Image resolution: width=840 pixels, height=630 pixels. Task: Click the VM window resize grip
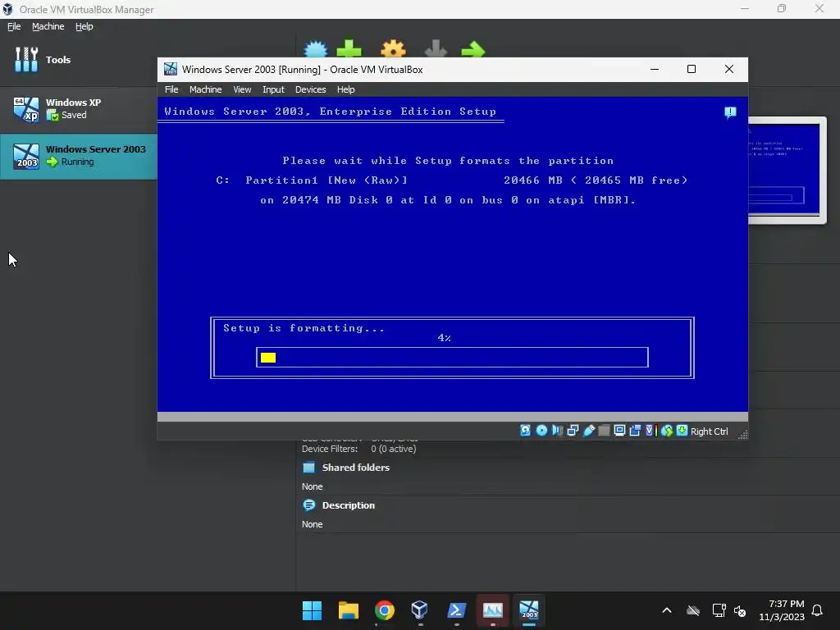click(742, 435)
